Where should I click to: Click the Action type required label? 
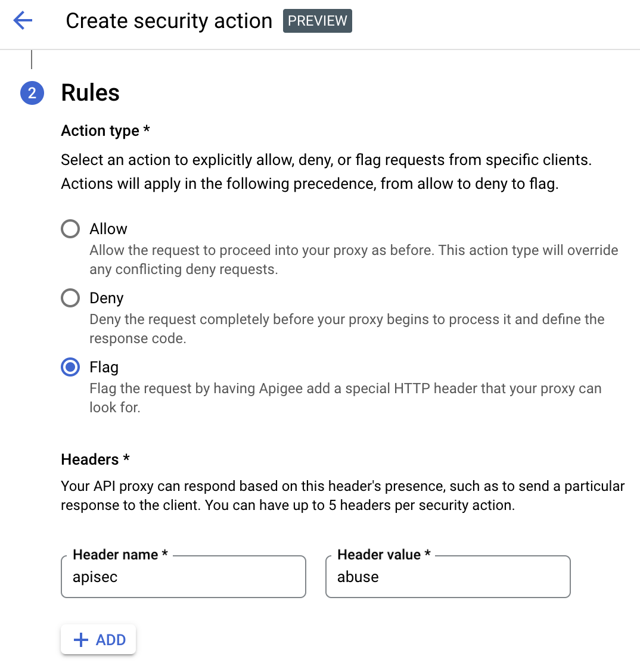[104, 130]
